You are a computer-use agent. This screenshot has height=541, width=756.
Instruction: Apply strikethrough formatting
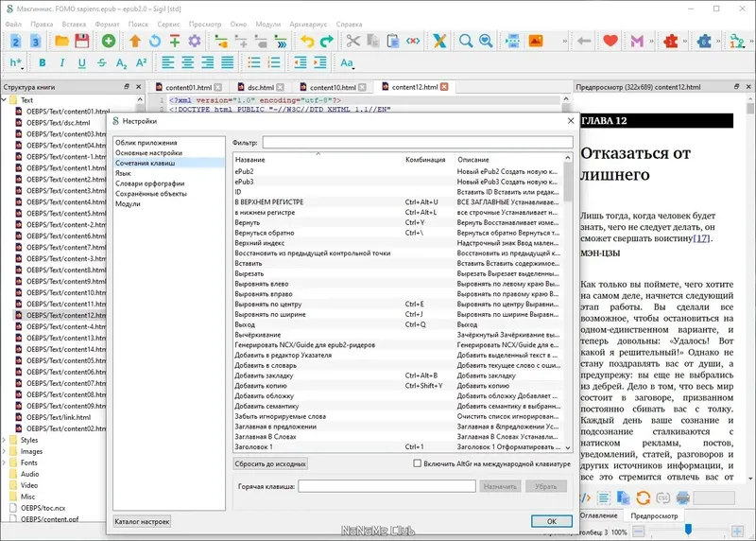[x=101, y=62]
